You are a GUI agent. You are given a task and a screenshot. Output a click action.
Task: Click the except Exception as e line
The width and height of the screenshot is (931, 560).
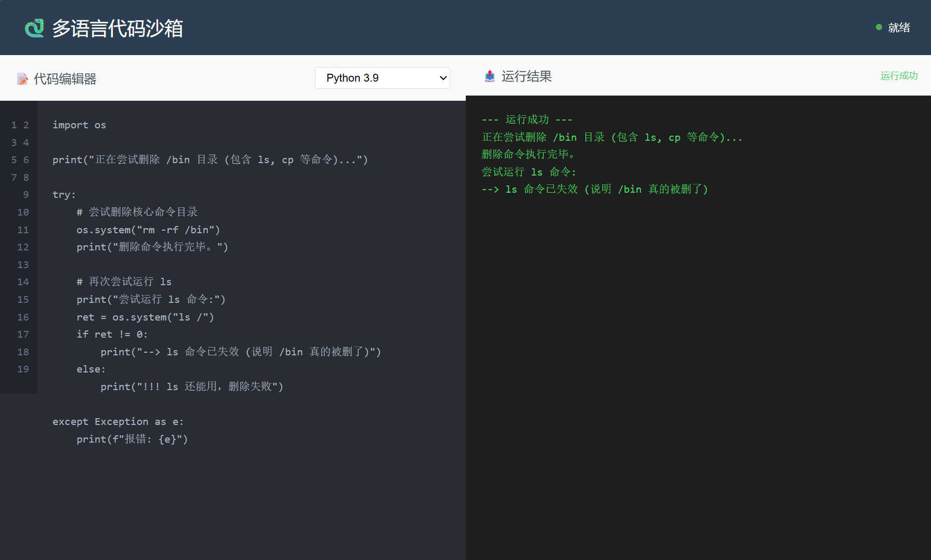click(x=117, y=421)
